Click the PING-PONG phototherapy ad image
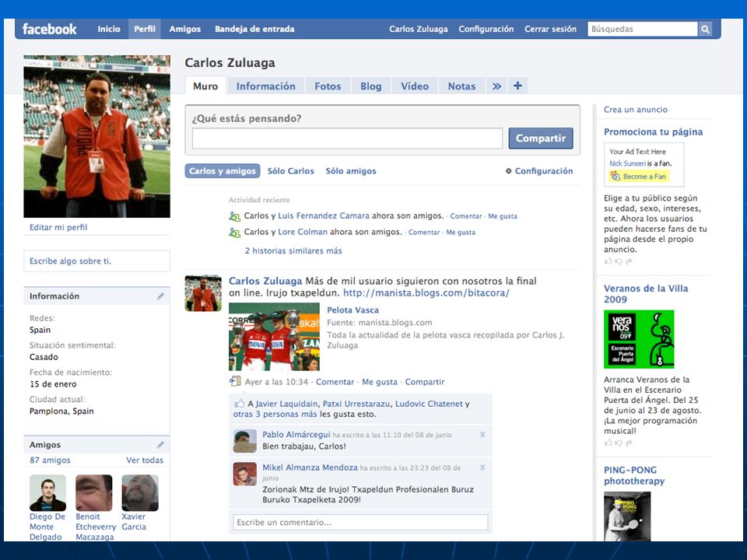The width and height of the screenshot is (747, 560). (x=627, y=516)
